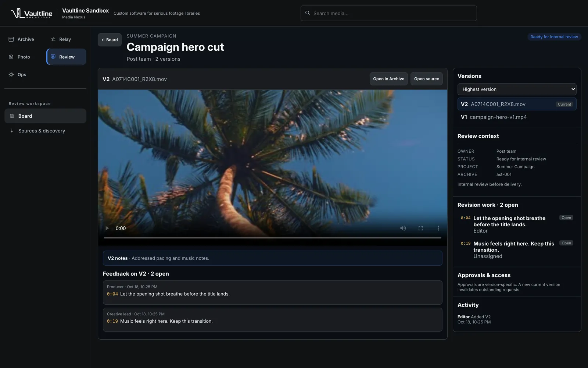
Task: Click the Open status badge on the Editor revision
Action: pyautogui.click(x=566, y=218)
